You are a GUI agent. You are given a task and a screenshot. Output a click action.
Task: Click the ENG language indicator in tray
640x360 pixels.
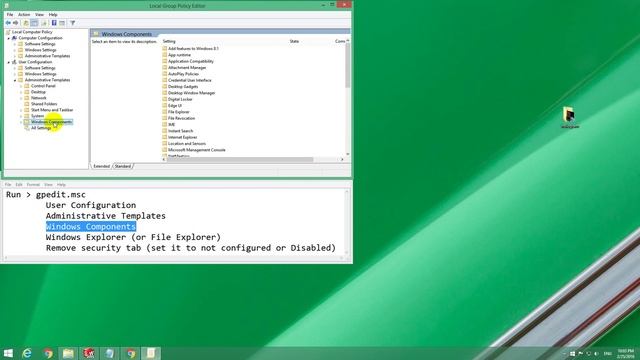tap(608, 353)
